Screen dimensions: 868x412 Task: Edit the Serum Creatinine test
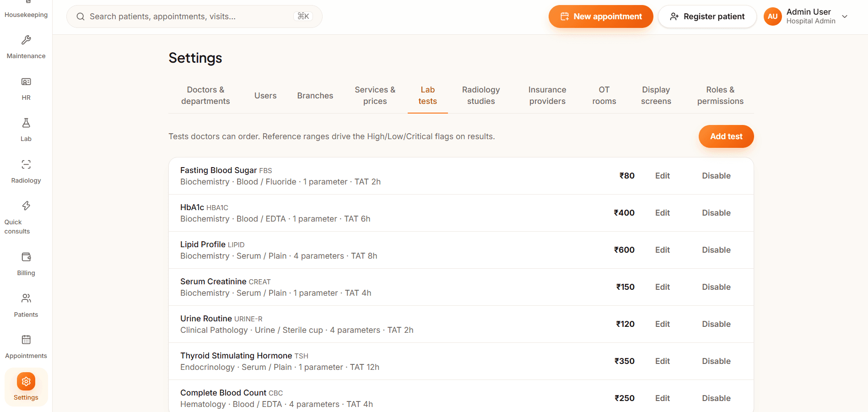(662, 287)
